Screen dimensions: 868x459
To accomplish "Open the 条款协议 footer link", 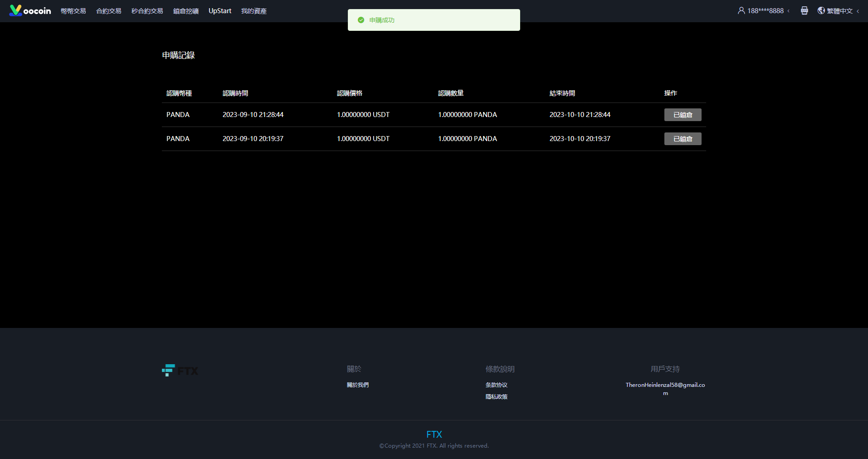I will click(x=496, y=385).
